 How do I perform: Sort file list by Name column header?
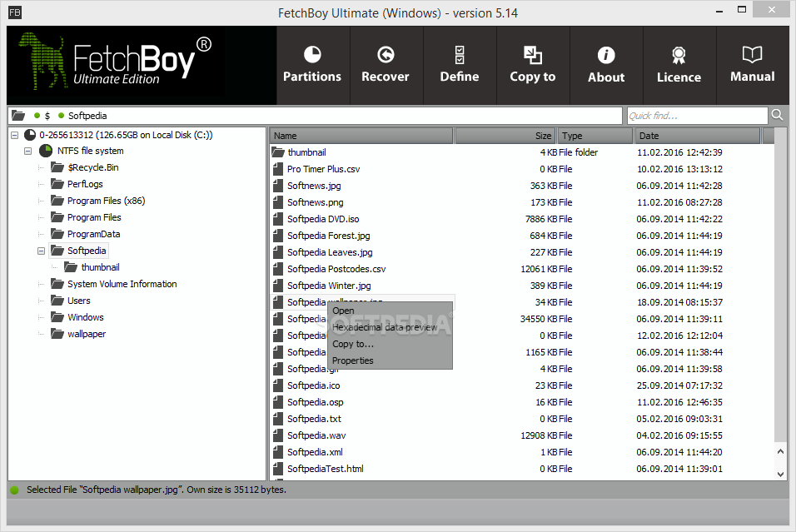pos(361,136)
